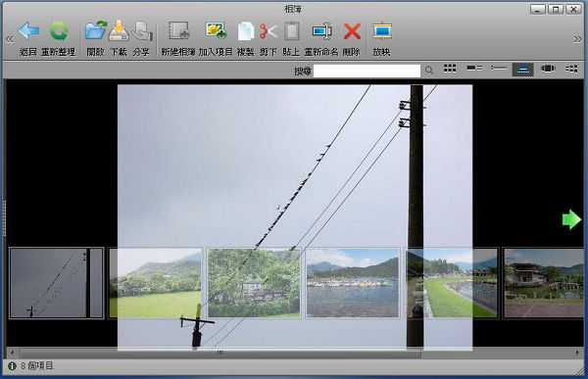Select the riverside lawn path thumbnail
588x379 pixels.
452,283
